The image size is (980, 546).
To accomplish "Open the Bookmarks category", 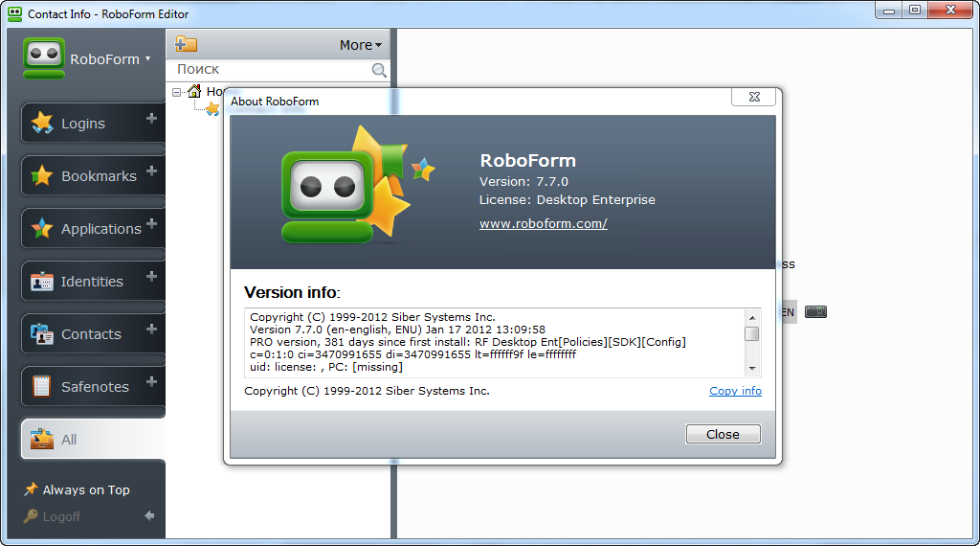I will 93,175.
